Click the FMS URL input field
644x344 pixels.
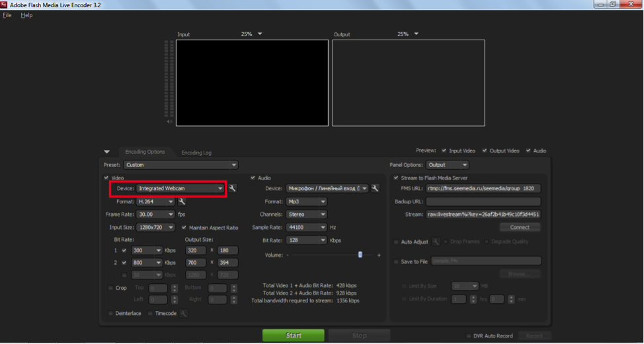pos(483,189)
